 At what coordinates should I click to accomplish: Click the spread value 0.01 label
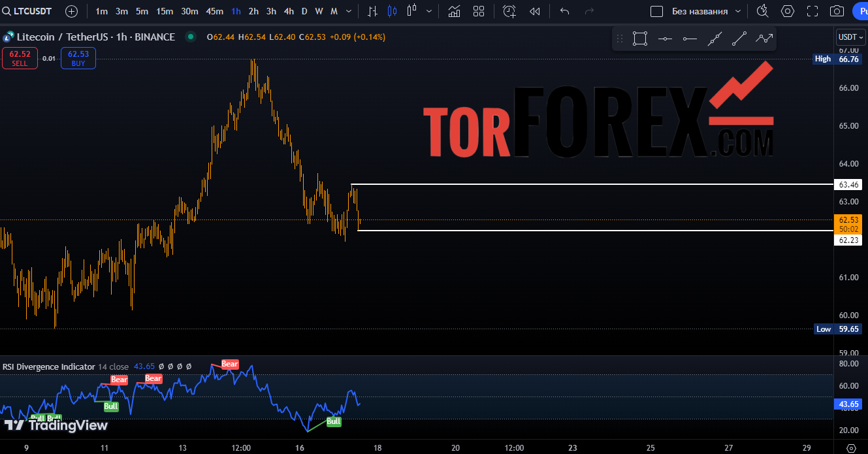[x=49, y=59]
